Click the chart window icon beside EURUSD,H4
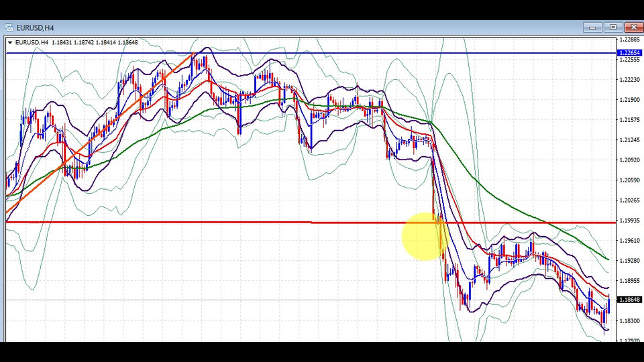Screen dimensions: 644x362 tap(9, 28)
